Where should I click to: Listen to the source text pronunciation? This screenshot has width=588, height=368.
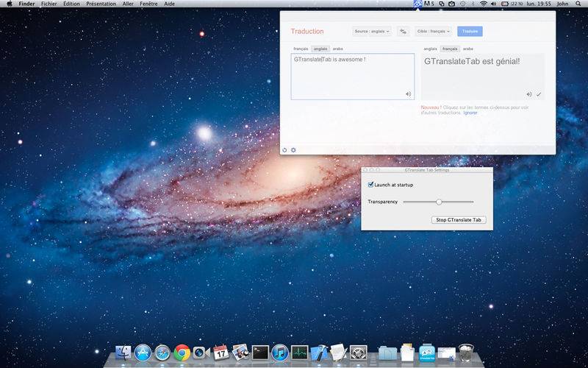(x=409, y=94)
